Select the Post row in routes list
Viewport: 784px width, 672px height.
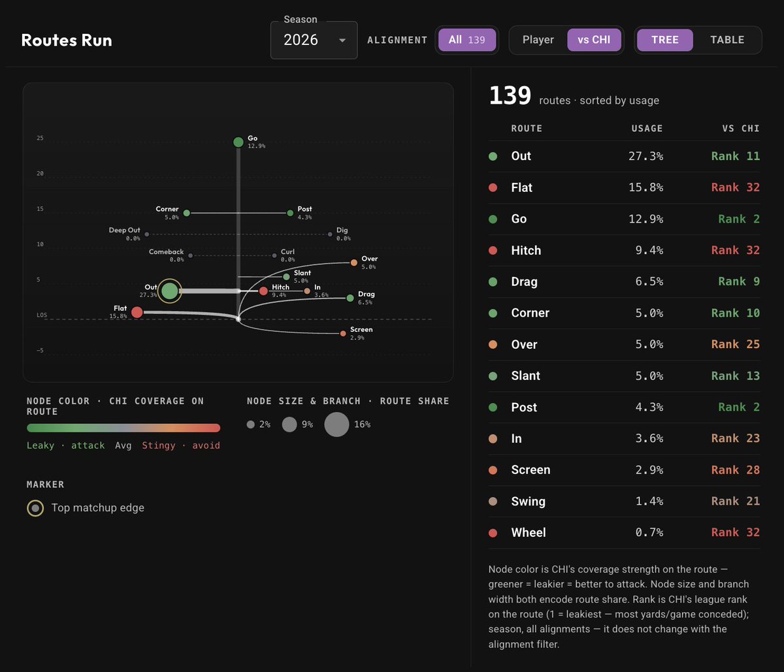click(x=625, y=407)
